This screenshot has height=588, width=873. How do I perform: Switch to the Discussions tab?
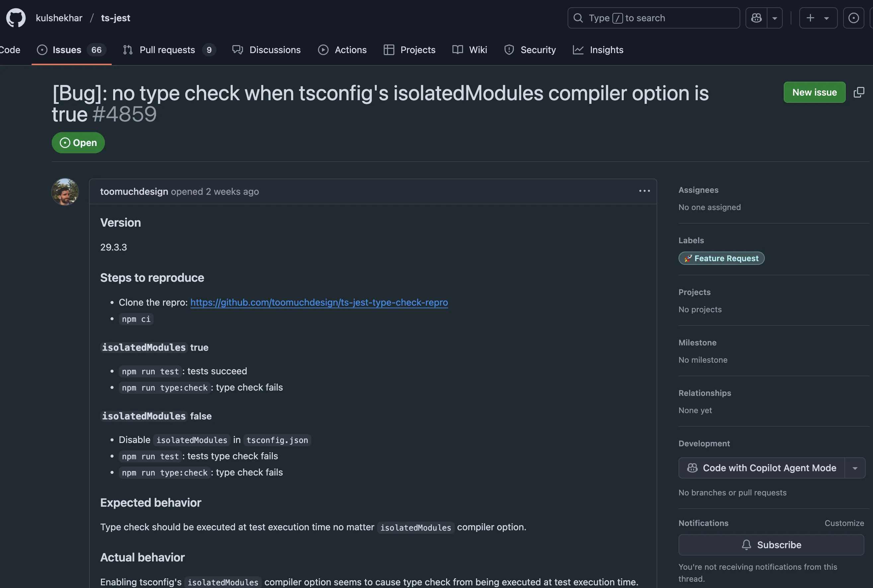coord(266,50)
